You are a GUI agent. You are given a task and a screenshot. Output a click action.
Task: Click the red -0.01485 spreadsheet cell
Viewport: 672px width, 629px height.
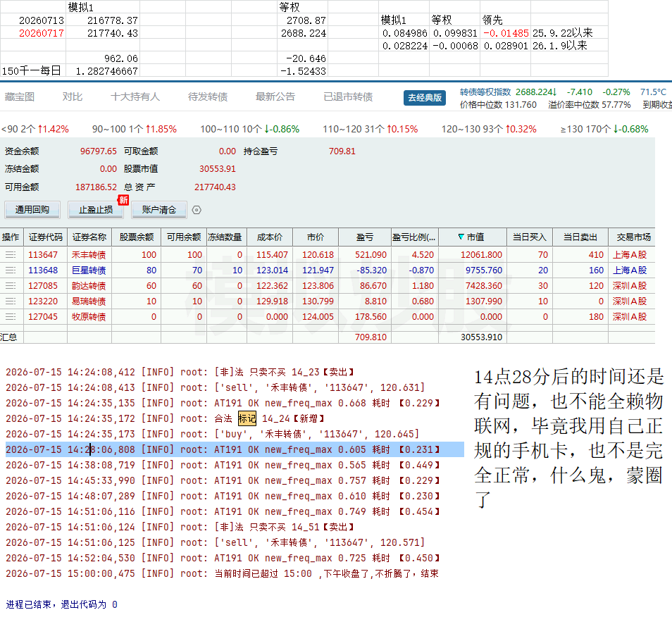[506, 33]
